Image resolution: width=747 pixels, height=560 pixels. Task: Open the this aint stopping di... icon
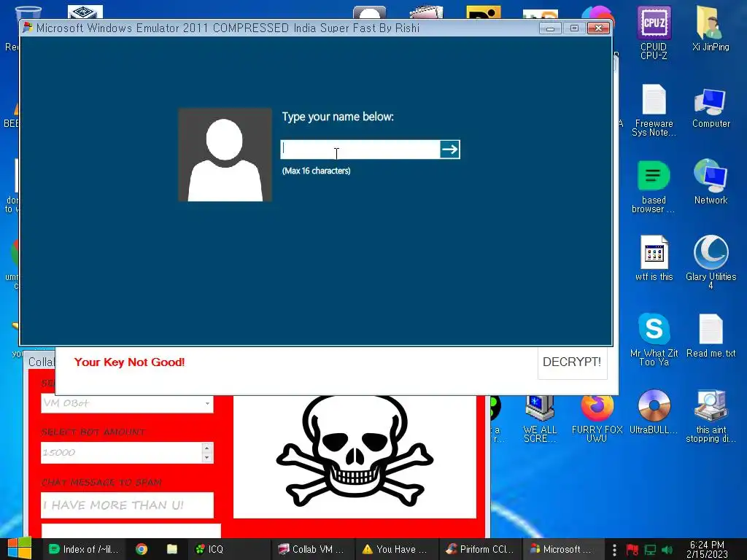pyautogui.click(x=711, y=416)
